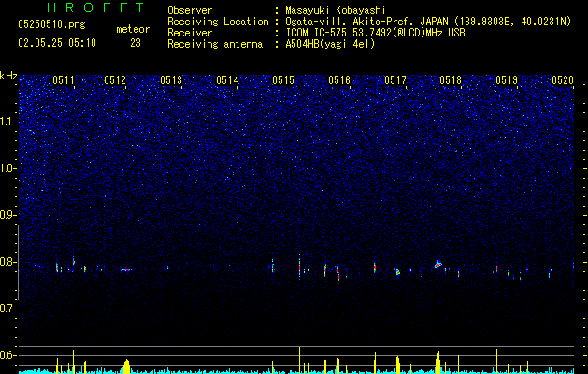Select the Ogata-vill. Akita-Pref. JAPAN location text
The height and width of the screenshot is (374, 588).
click(x=428, y=22)
